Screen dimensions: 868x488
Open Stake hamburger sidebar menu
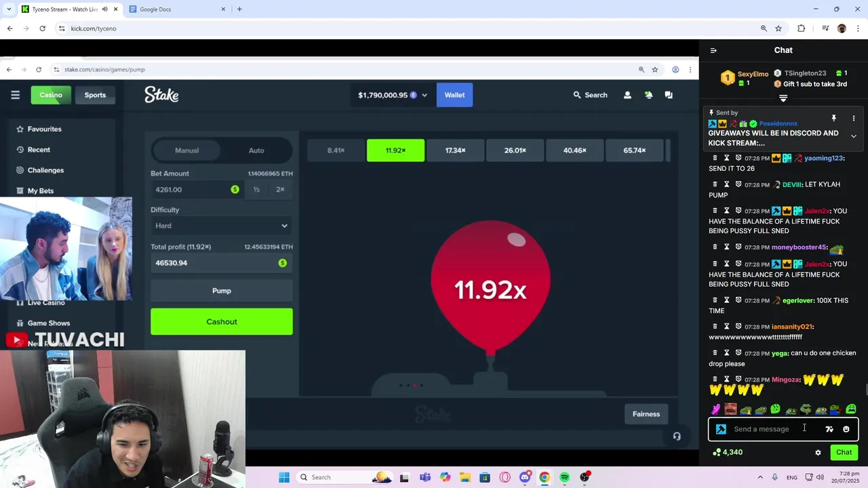coord(15,95)
